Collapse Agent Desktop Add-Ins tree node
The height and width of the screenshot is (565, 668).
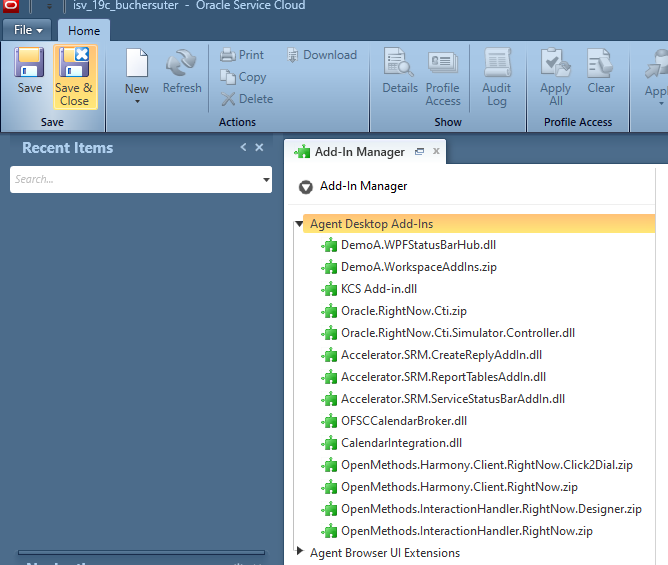coord(299,224)
